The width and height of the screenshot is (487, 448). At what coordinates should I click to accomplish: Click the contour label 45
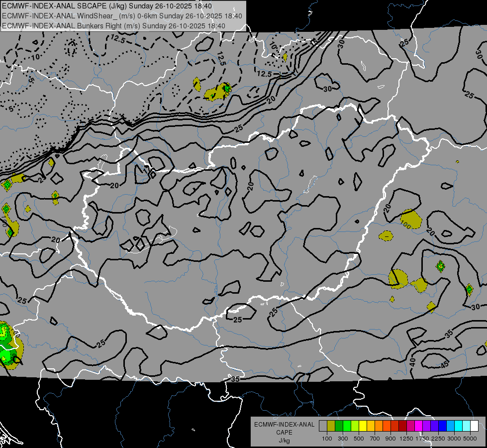444,364
